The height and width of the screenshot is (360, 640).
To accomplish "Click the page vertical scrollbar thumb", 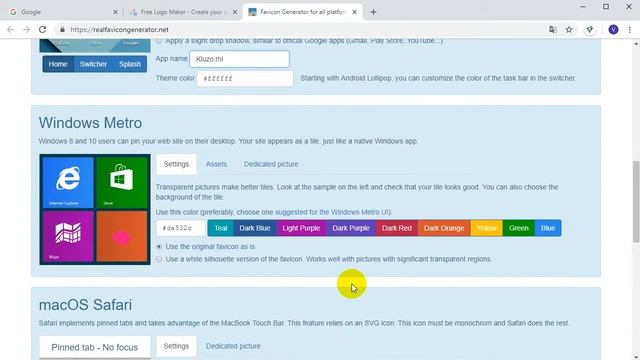I will 636,202.
